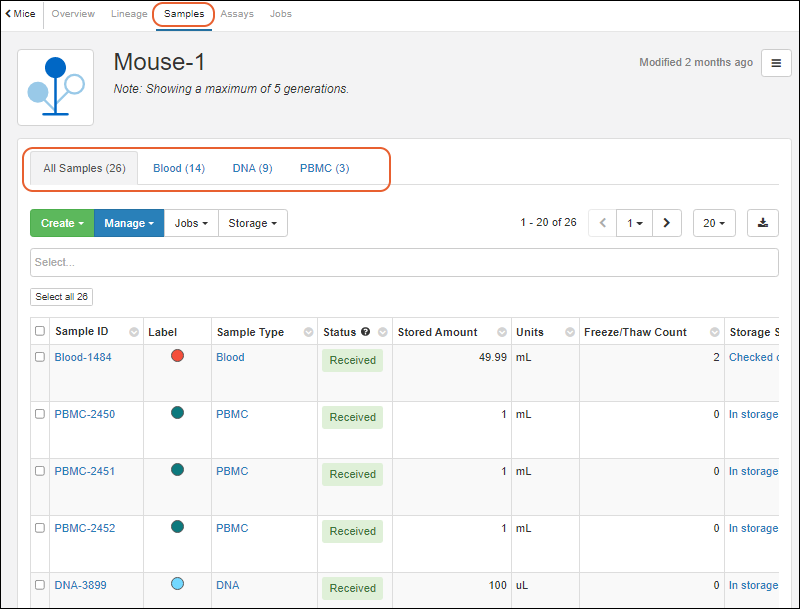Click the red label dot for Blood-1484
800x609 pixels.
coord(177,355)
